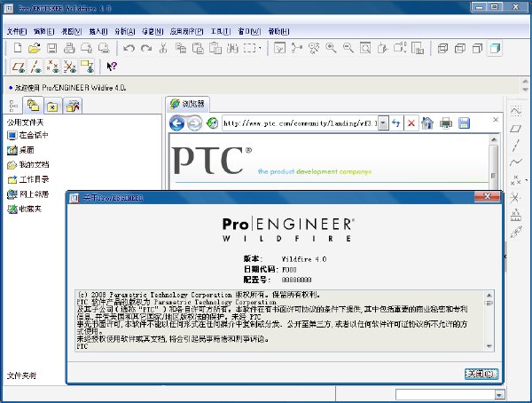
Task: Open the 分析(A) menu
Action: (125, 31)
